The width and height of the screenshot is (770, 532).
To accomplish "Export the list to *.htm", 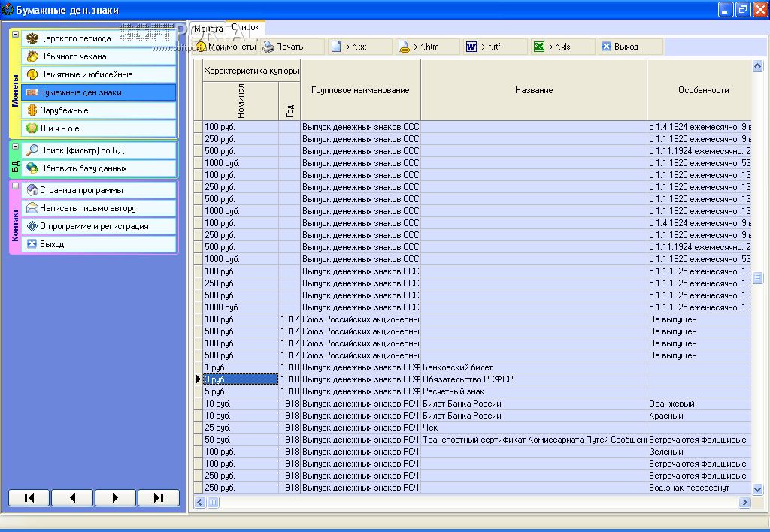I will tap(428, 47).
